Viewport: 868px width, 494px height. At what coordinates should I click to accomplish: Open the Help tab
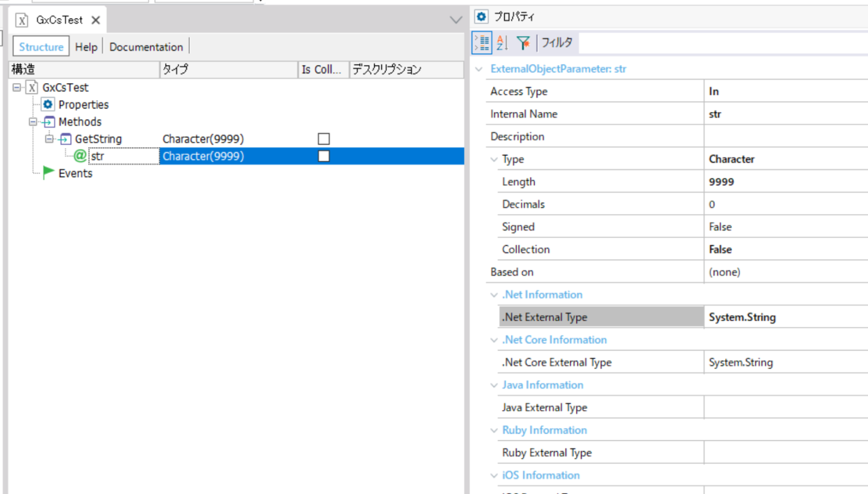click(86, 46)
